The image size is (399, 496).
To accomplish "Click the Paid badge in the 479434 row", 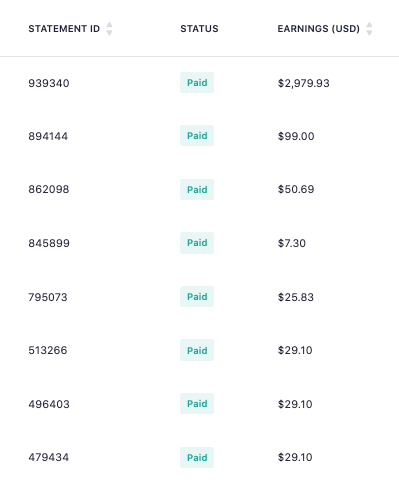I will pyautogui.click(x=197, y=457).
